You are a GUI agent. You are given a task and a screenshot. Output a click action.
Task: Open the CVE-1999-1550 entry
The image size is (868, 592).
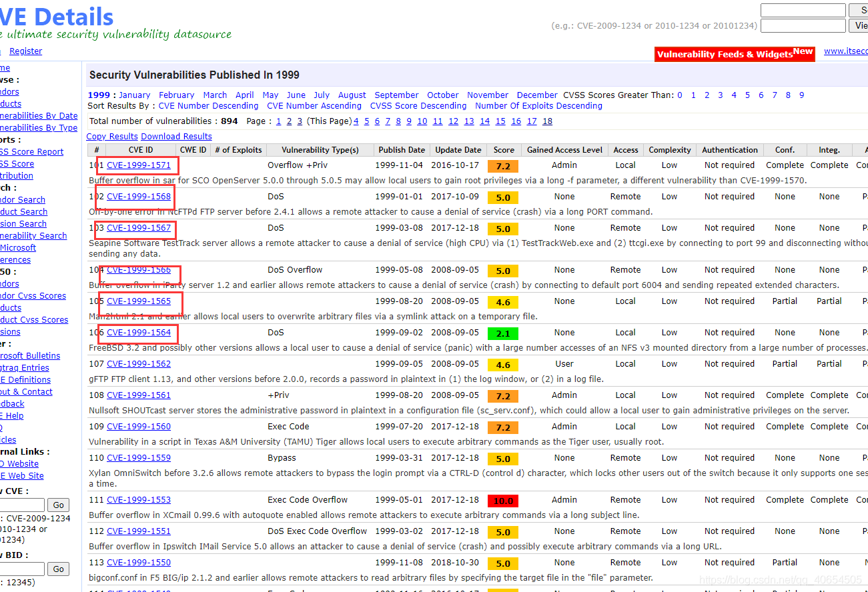point(139,563)
